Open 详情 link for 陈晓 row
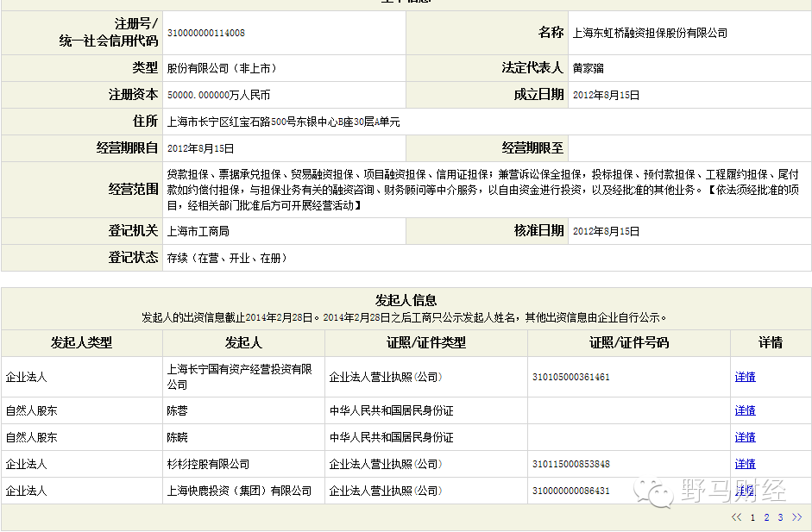The height and width of the screenshot is (532, 812). click(x=745, y=437)
